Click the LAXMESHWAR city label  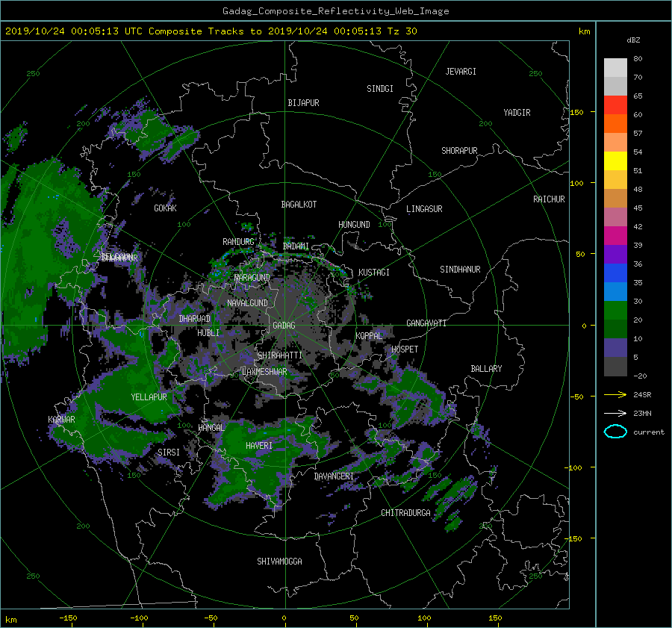pos(264,372)
